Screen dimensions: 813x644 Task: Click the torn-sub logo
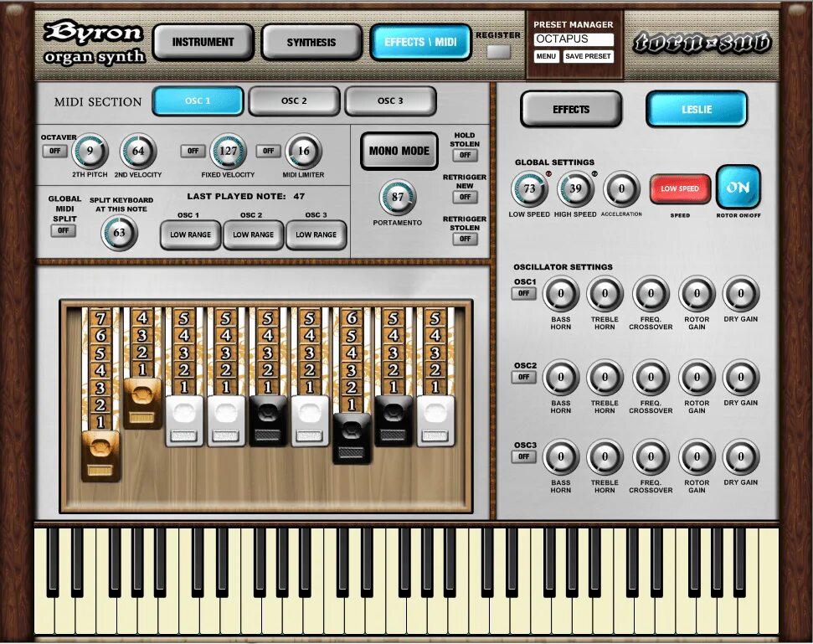tap(702, 43)
